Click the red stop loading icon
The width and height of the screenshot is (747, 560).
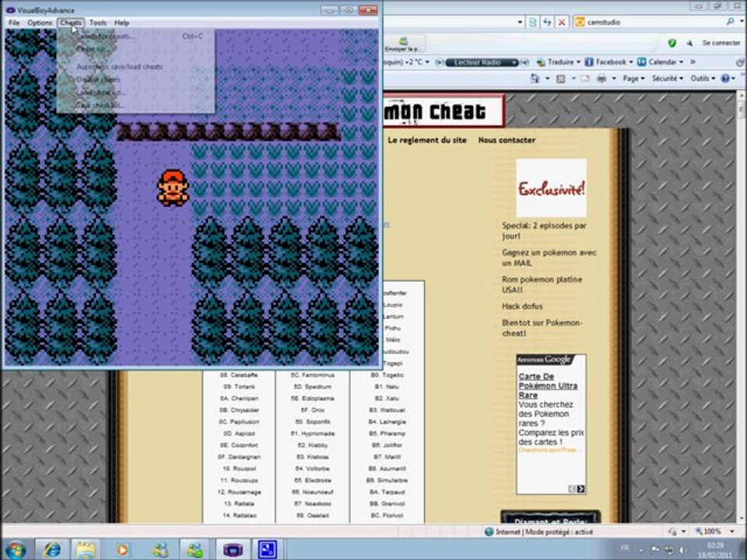tap(562, 22)
